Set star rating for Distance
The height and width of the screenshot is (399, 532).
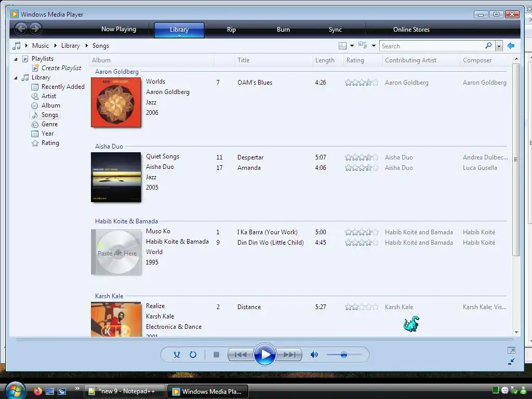point(362,307)
